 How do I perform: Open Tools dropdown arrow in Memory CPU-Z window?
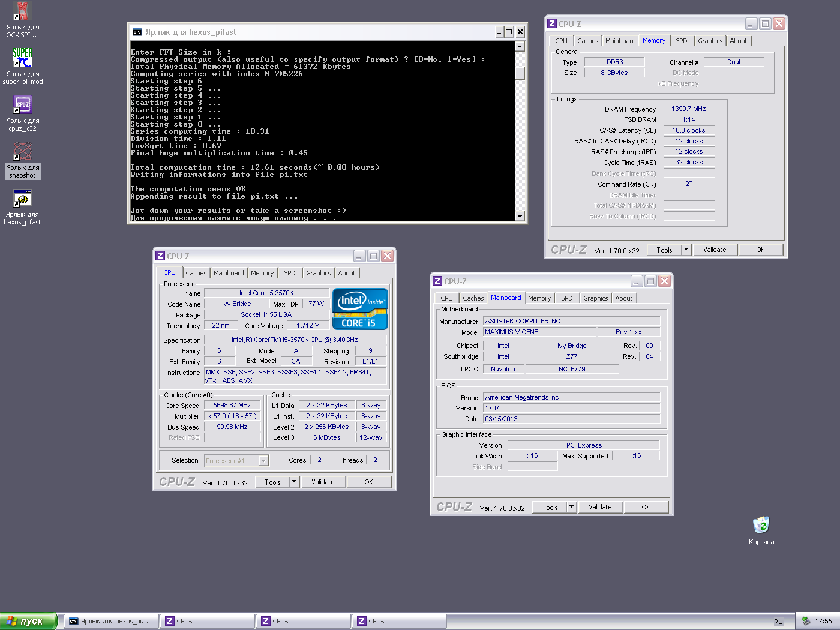(x=686, y=250)
